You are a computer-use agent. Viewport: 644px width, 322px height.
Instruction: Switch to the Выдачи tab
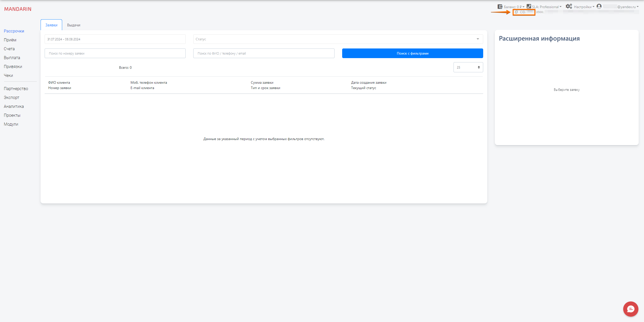(x=74, y=25)
